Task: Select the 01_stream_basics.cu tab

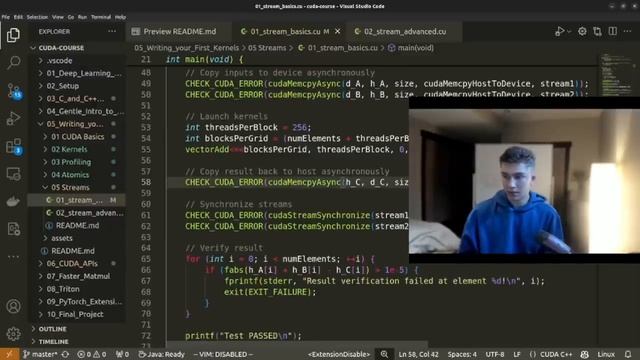Action: [x=289, y=31]
